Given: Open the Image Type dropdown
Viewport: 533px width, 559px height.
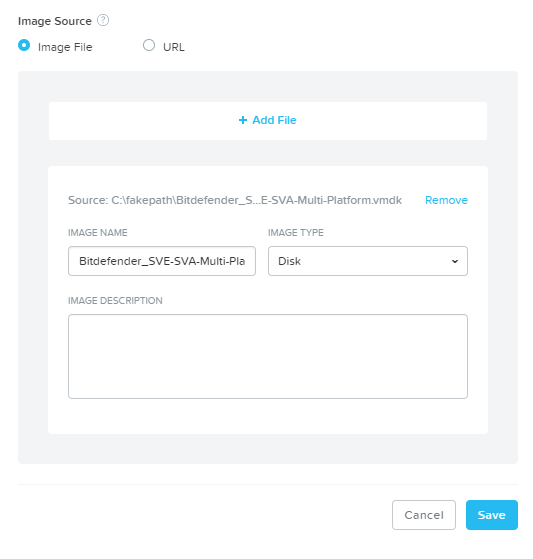Looking at the screenshot, I should 368,261.
